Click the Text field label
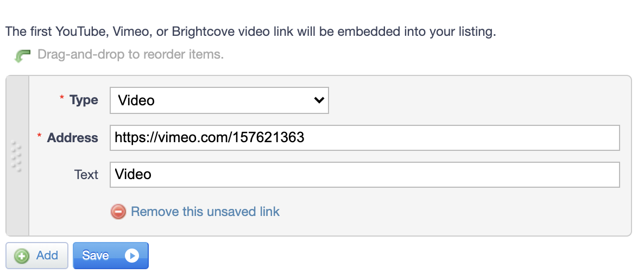Screen dimensions: 644x280 click(x=86, y=175)
